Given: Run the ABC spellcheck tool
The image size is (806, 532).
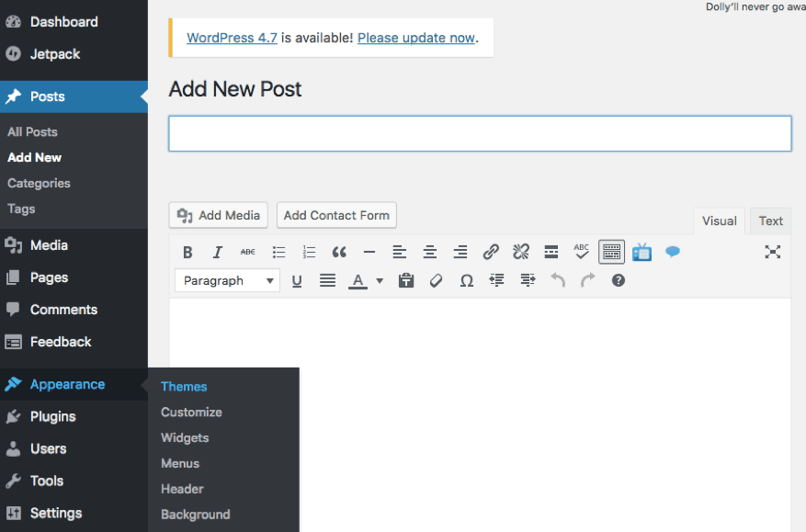Looking at the screenshot, I should coord(582,252).
